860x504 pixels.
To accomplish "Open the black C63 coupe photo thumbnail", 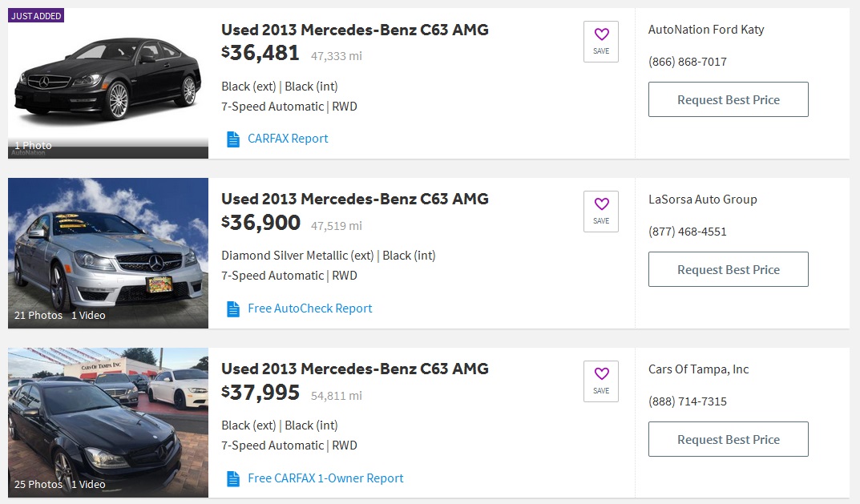I will click(x=108, y=84).
